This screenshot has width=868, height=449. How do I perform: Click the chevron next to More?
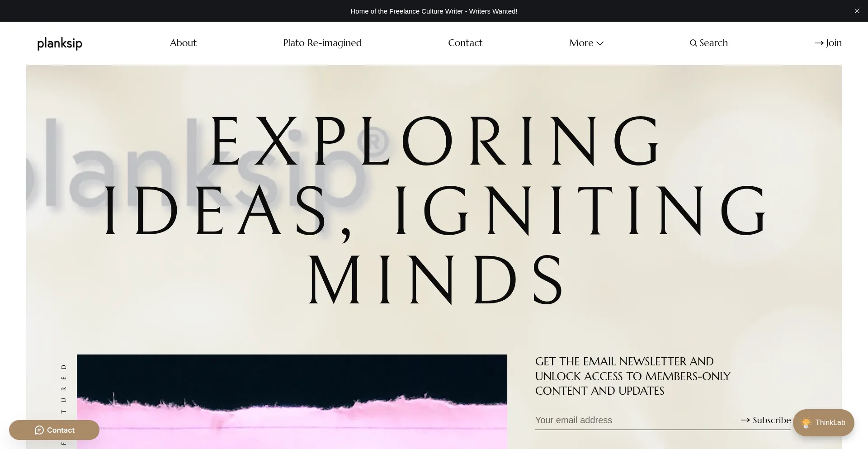coord(600,43)
